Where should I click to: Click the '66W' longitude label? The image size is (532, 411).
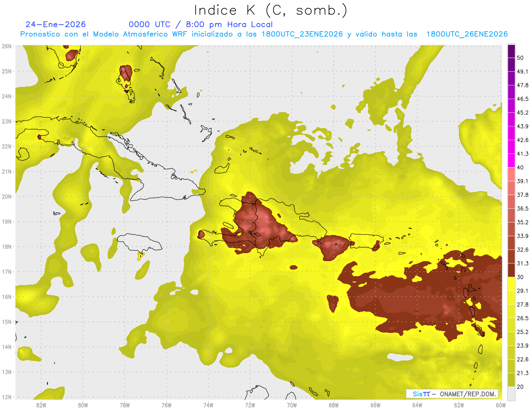tap(376, 405)
